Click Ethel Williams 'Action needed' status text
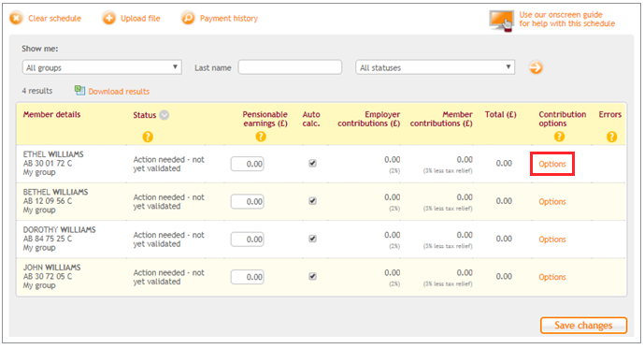 pyautogui.click(x=168, y=164)
